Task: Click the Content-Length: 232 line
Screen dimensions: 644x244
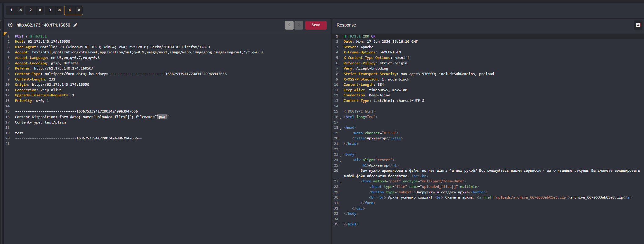Action: click(x=35, y=79)
